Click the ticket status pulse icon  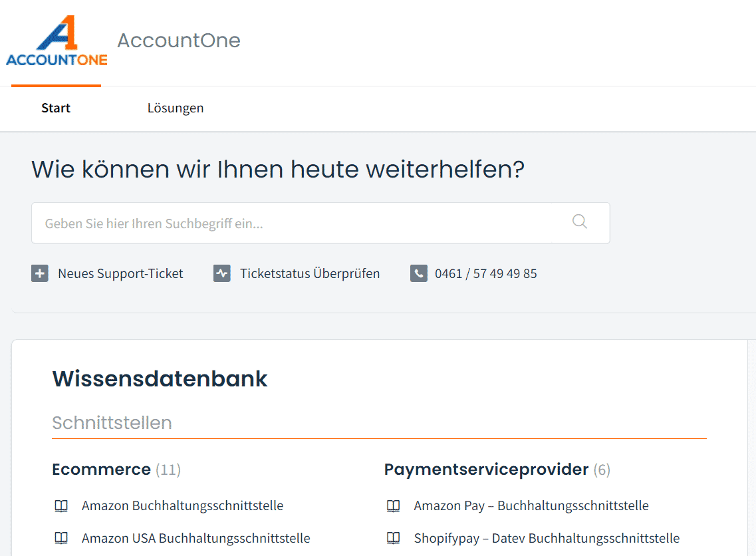click(x=222, y=273)
